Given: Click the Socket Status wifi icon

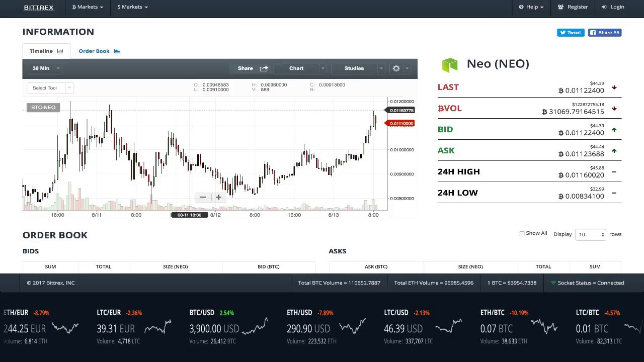Looking at the screenshot, I should [x=553, y=283].
